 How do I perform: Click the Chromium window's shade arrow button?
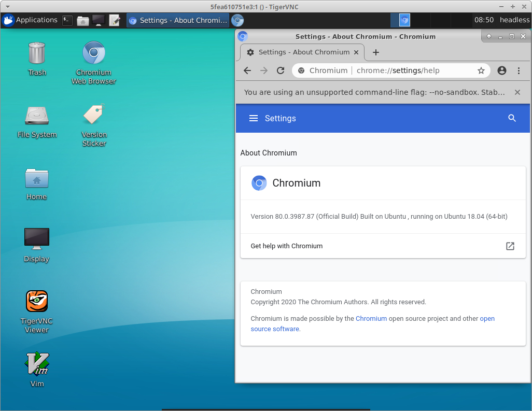point(488,36)
